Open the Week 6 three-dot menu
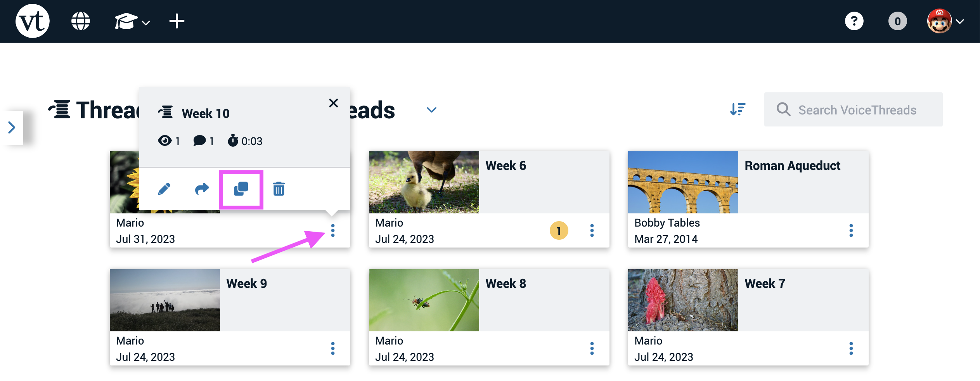This screenshot has width=980, height=381. click(592, 230)
